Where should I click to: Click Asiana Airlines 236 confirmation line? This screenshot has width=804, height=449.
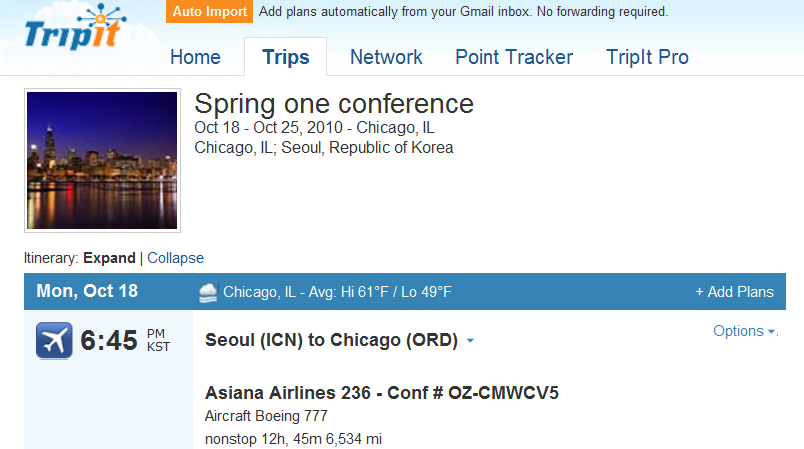point(381,393)
